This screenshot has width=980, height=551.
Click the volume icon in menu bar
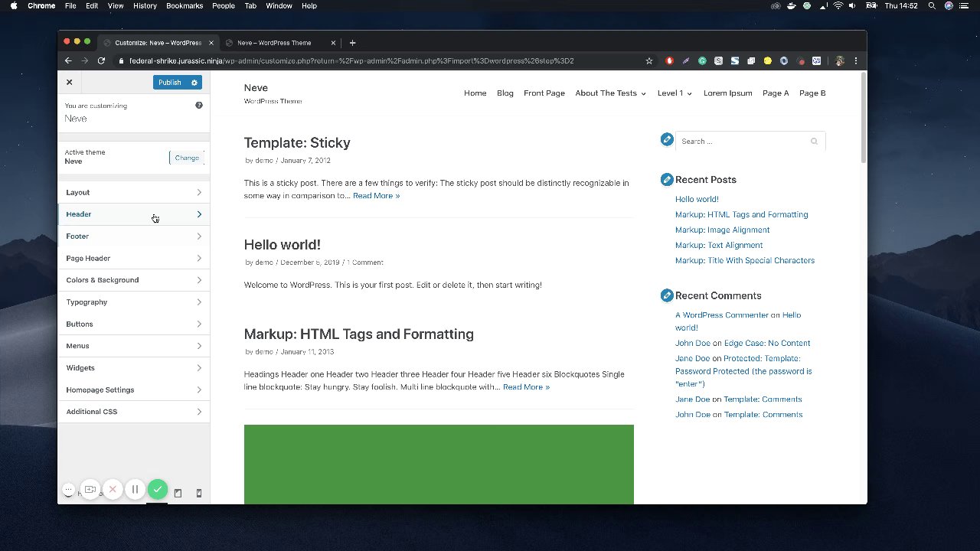point(854,6)
